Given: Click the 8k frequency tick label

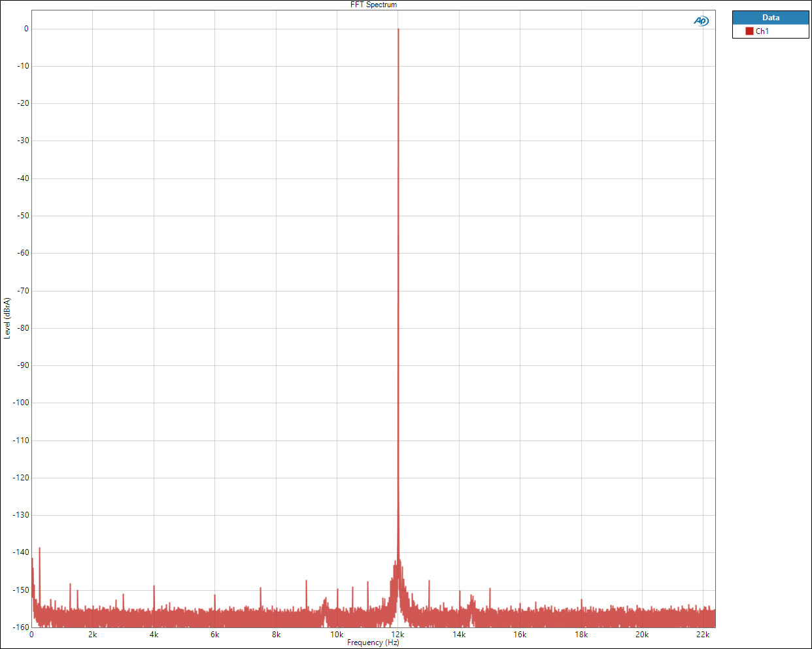Looking at the screenshot, I should pyautogui.click(x=276, y=635).
